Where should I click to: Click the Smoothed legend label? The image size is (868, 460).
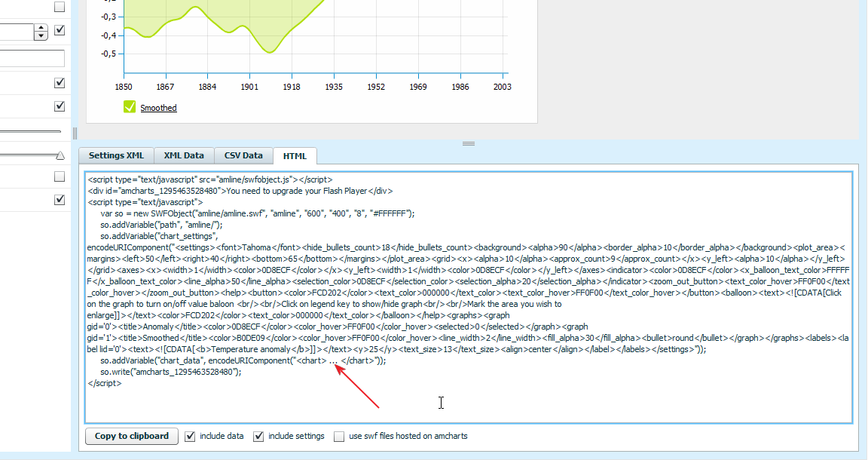pos(158,108)
